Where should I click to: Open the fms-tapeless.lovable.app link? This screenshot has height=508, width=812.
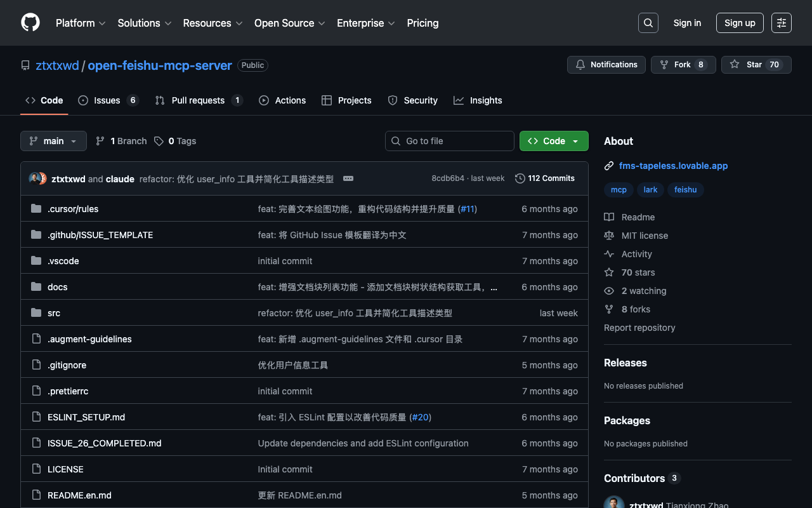coord(673,166)
